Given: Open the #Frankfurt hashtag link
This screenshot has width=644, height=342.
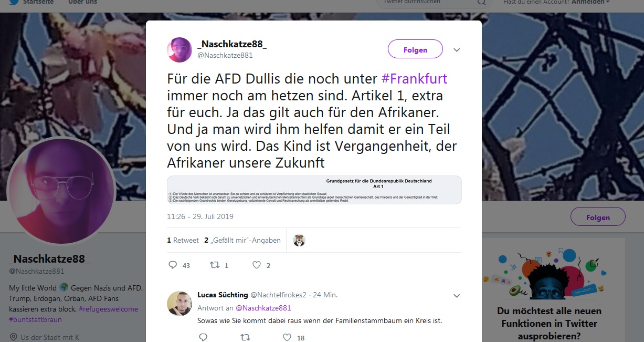Looking at the screenshot, I should 414,79.
